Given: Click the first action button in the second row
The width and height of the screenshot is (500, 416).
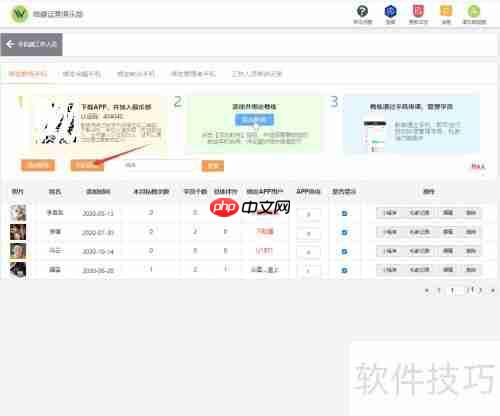Looking at the screenshot, I should point(389,232).
